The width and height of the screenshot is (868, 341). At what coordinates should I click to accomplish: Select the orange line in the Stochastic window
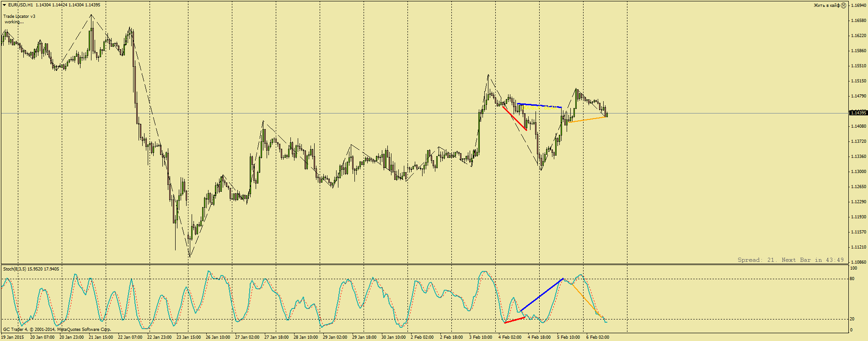click(x=585, y=299)
